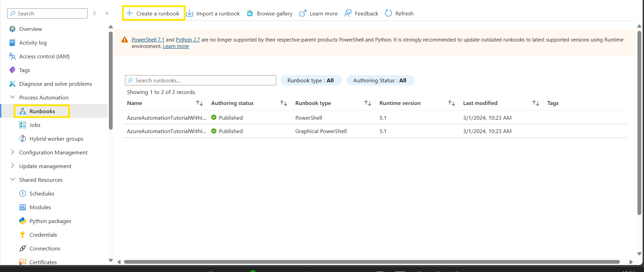Click the sidebar vertical scrollbar
The height and width of the screenshot is (272, 644).
tap(111, 81)
